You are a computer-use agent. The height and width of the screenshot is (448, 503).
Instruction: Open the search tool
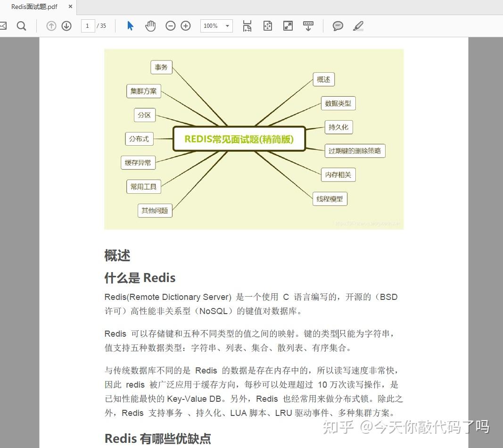[x=21, y=26]
